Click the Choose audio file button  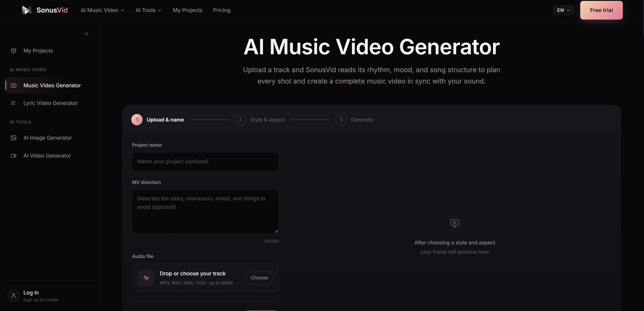coord(259,278)
